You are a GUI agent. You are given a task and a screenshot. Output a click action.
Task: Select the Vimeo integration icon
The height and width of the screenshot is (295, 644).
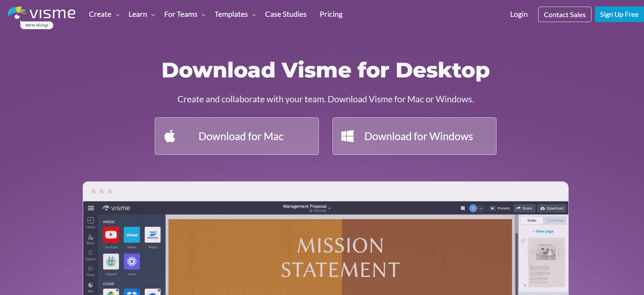132,235
